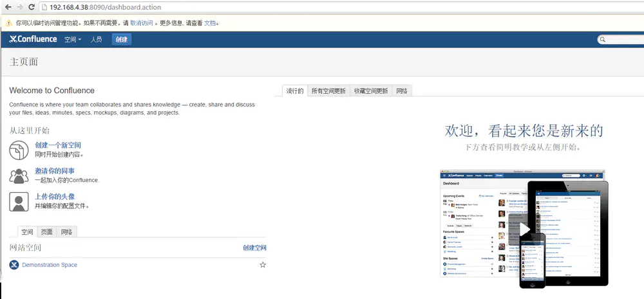Expand the 空间 dropdown menu
The image size is (644, 299).
pos(73,40)
